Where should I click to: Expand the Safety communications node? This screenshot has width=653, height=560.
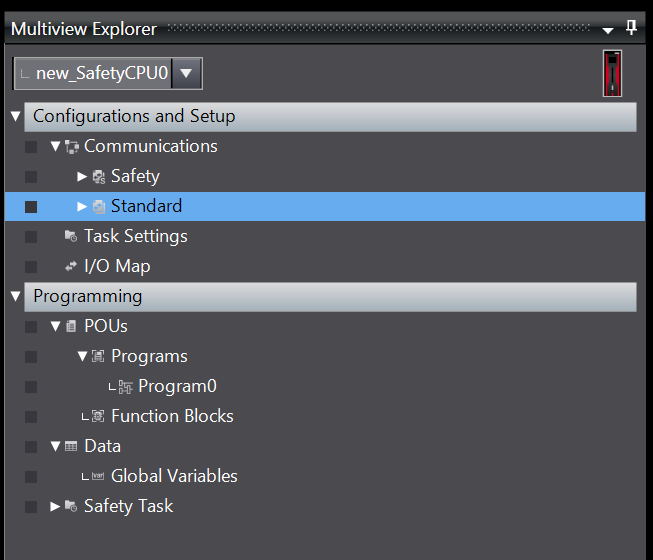[82, 177]
